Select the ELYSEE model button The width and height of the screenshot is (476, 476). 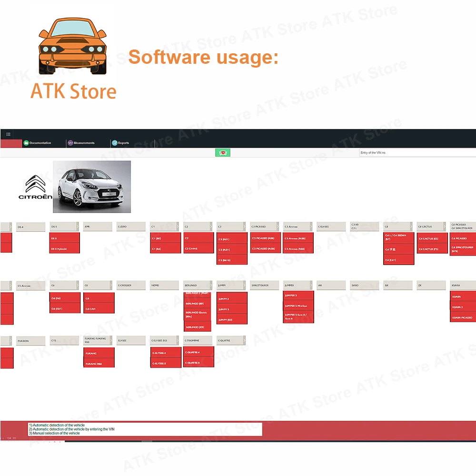(131, 340)
